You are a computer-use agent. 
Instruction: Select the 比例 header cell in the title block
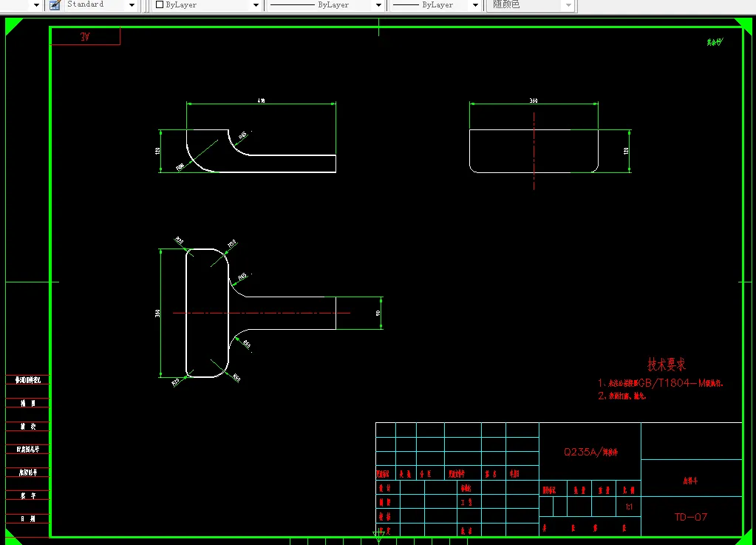(629, 490)
